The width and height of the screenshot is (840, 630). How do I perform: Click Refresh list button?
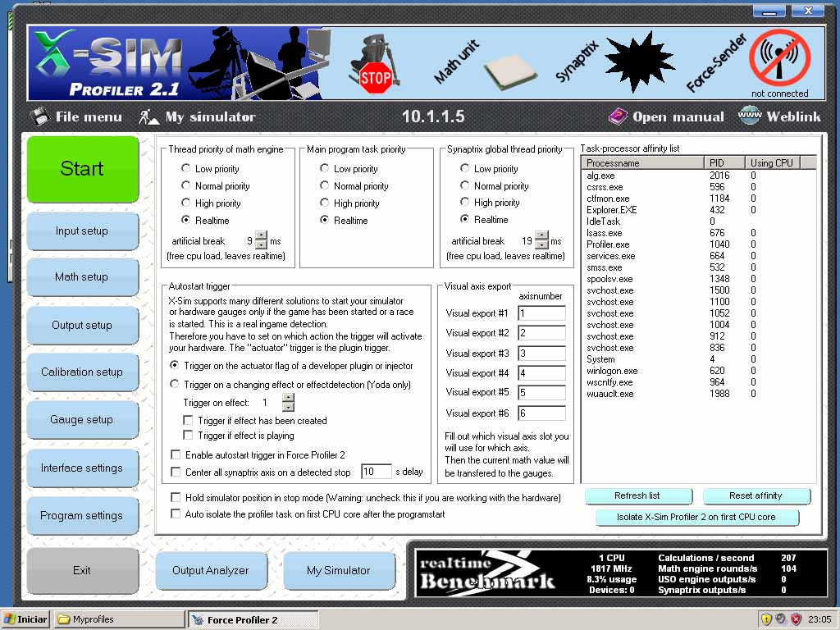click(637, 495)
